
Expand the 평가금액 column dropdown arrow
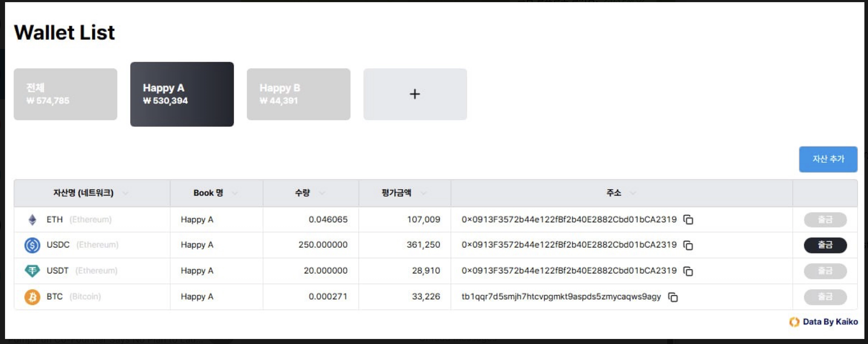(423, 193)
